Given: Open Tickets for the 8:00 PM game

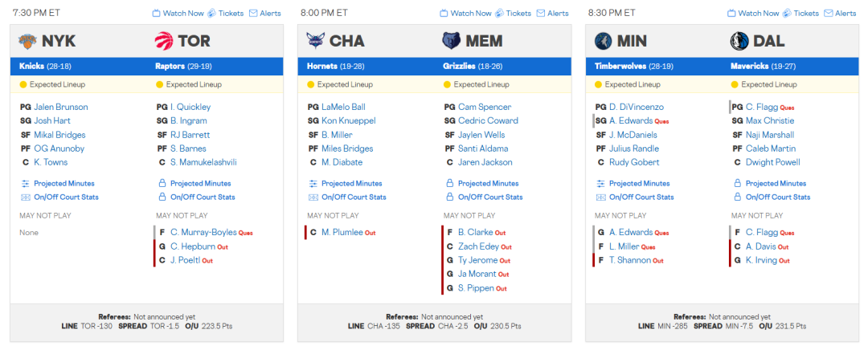Looking at the screenshot, I should point(513,14).
